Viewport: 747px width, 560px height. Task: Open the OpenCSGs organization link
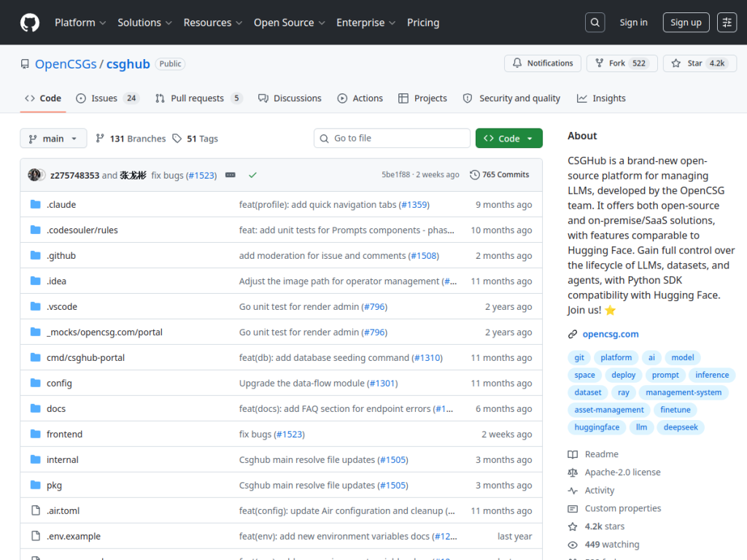point(66,64)
